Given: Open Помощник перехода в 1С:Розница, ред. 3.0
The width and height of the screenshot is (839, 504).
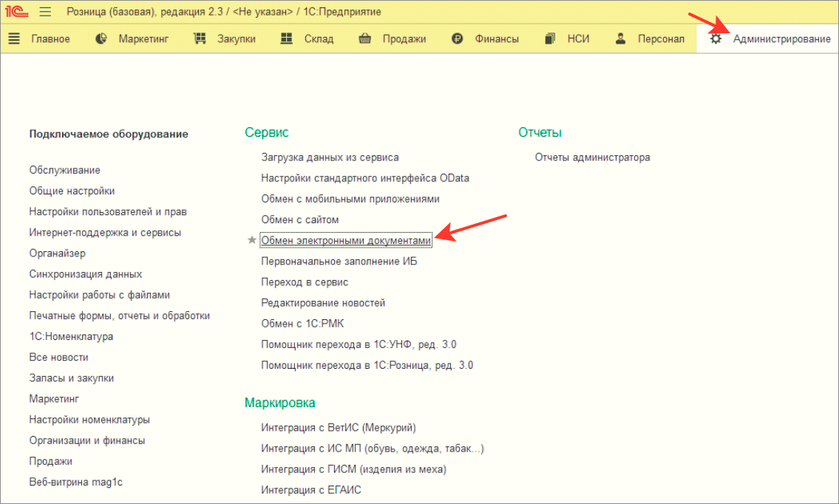Looking at the screenshot, I should coord(367,365).
